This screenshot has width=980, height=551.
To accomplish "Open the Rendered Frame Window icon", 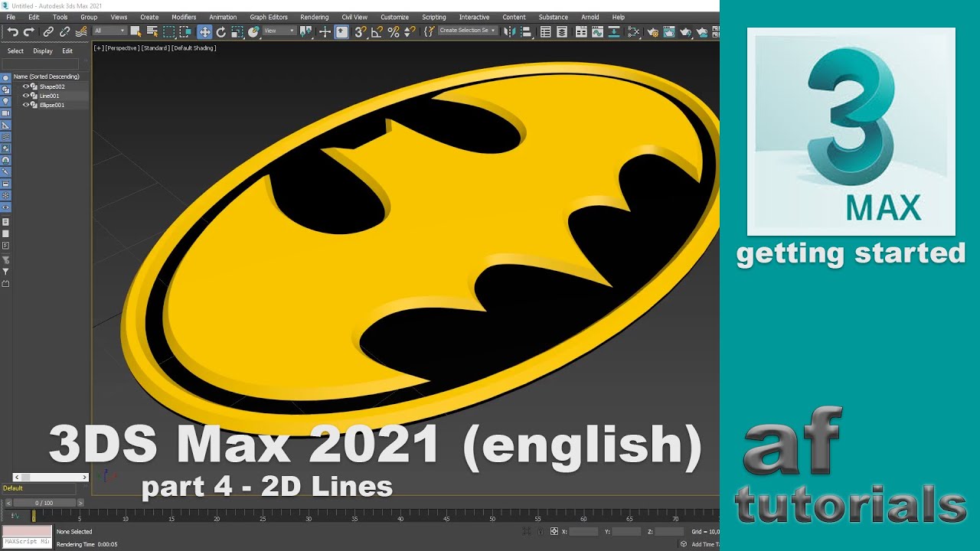I will pyautogui.click(x=669, y=31).
